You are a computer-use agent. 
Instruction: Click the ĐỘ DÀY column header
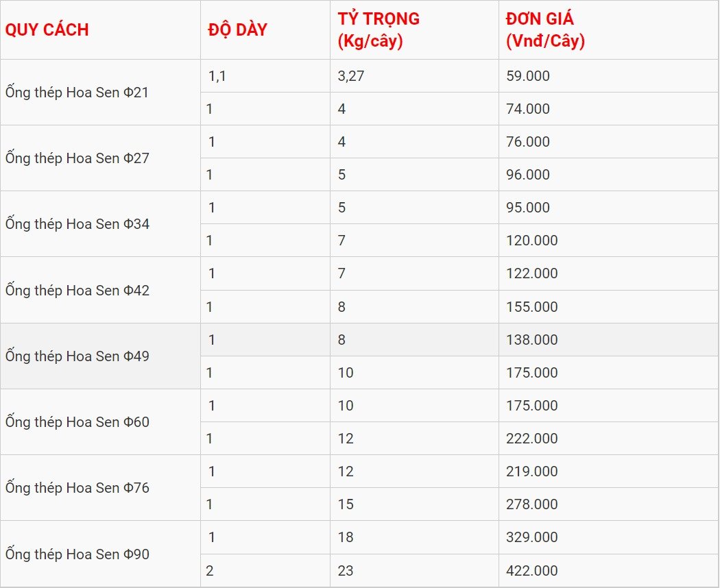click(265, 30)
